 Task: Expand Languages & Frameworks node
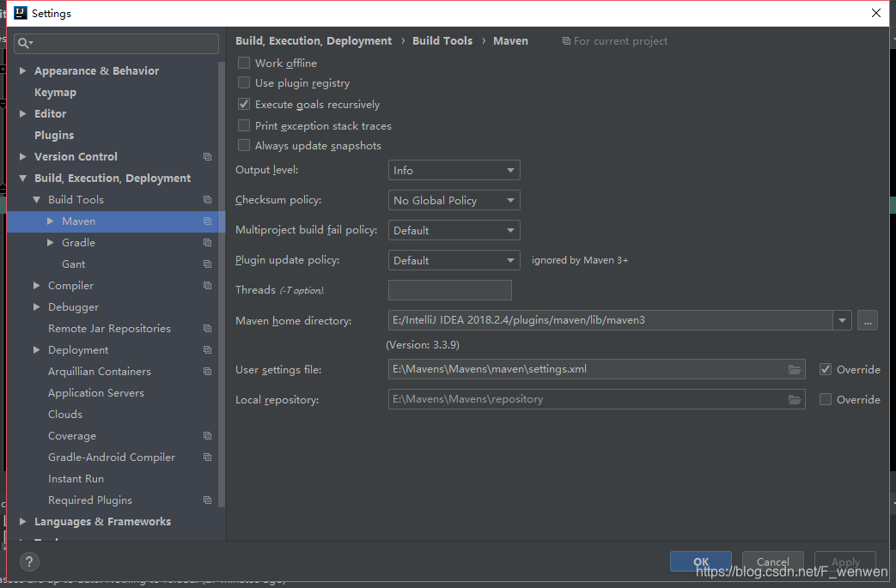point(23,521)
